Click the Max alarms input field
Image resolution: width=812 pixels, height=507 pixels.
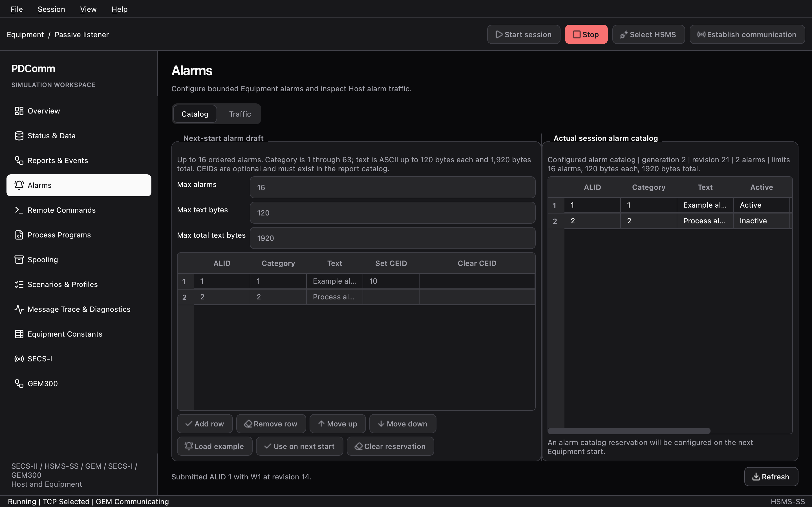[x=392, y=187]
